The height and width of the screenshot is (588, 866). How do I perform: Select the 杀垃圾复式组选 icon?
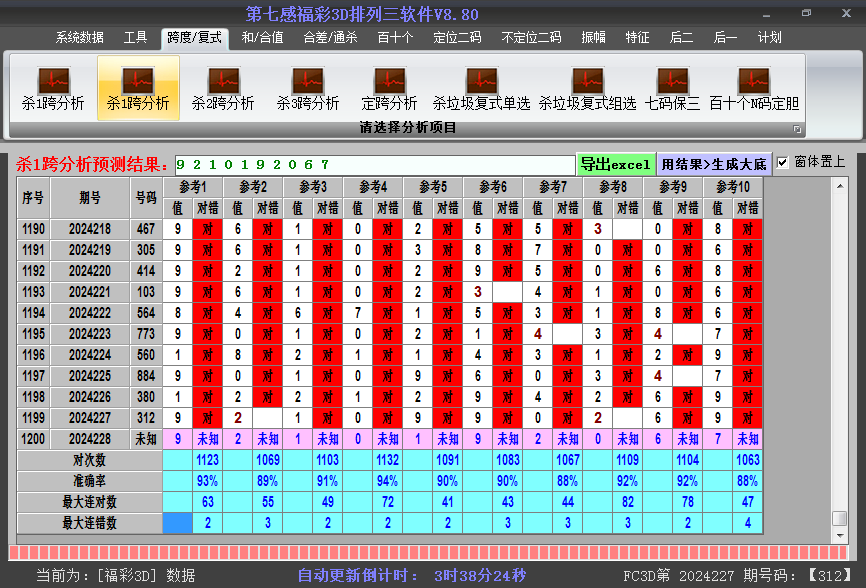(587, 88)
